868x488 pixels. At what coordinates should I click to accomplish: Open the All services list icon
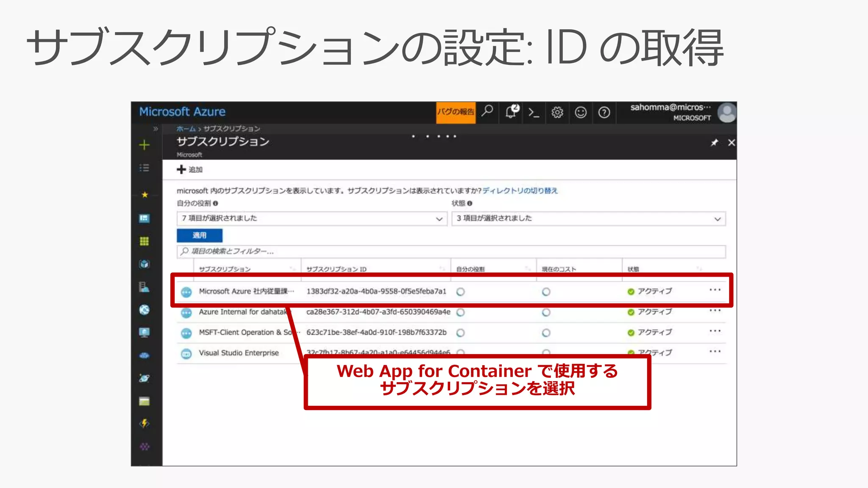pos(145,168)
